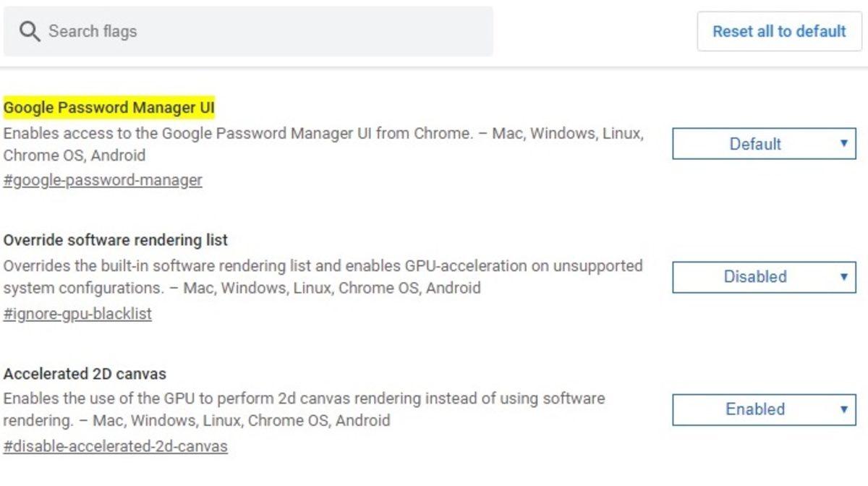Open the Enabled dropdown for Accelerated 2D canvas
This screenshot has height=486, width=868.
point(763,409)
